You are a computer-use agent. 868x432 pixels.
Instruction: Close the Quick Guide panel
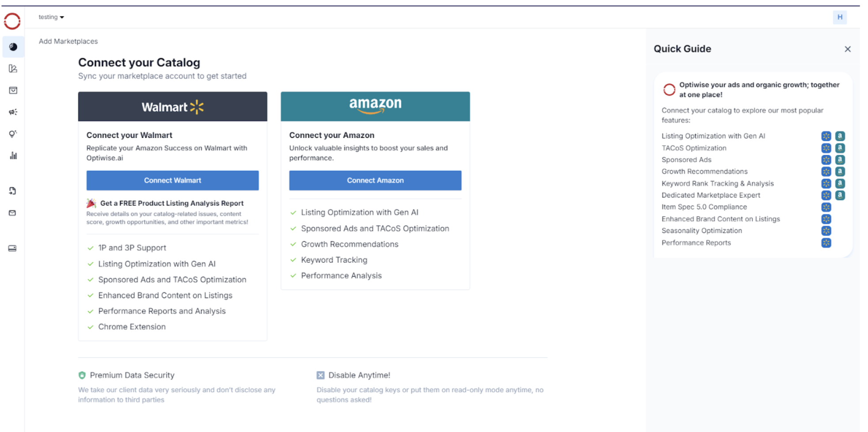[847, 49]
